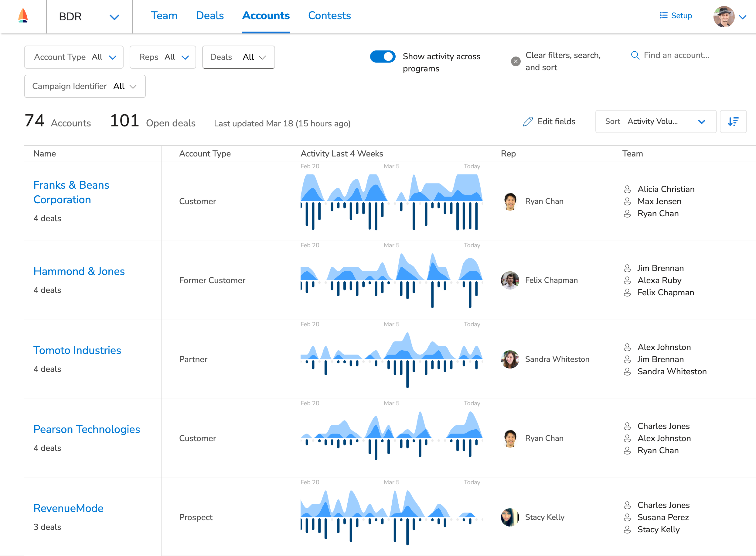
Task: Open the Sort Activity Volume dropdown
Action: click(656, 122)
